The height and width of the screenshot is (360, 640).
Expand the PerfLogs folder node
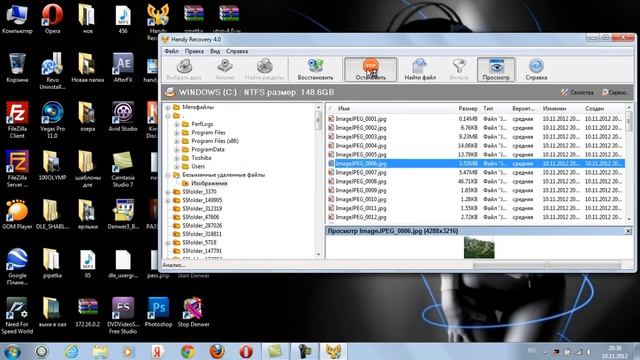tap(177, 124)
